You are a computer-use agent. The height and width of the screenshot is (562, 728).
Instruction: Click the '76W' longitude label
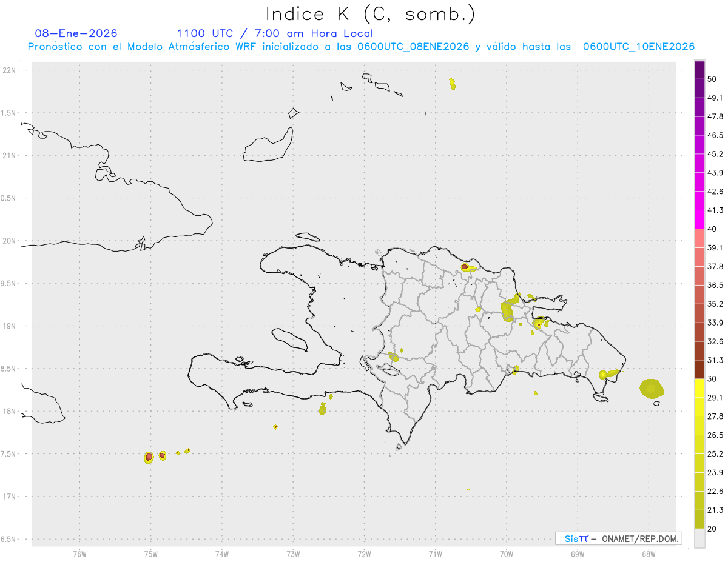tap(79, 554)
